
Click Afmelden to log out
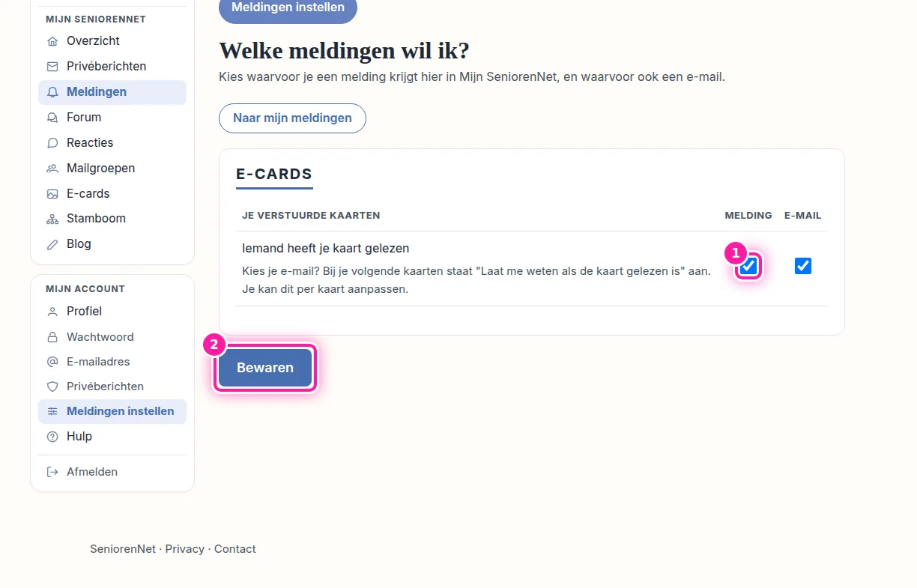coord(112,472)
